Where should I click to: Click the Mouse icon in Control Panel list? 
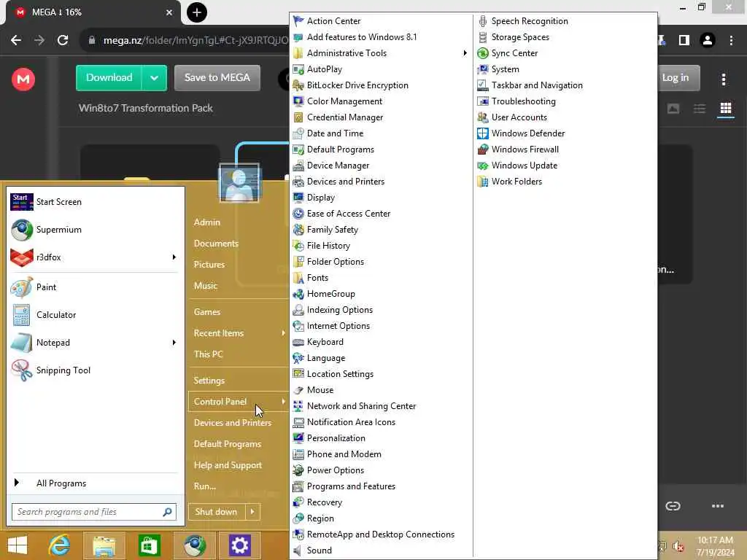pos(298,390)
